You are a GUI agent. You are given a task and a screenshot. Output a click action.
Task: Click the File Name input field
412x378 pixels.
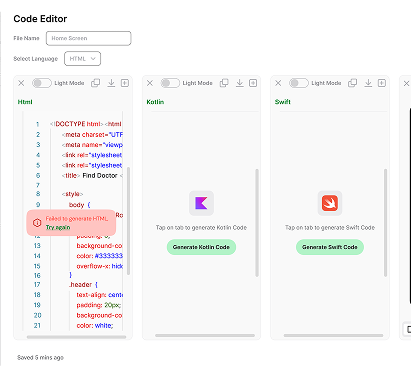[89, 38]
